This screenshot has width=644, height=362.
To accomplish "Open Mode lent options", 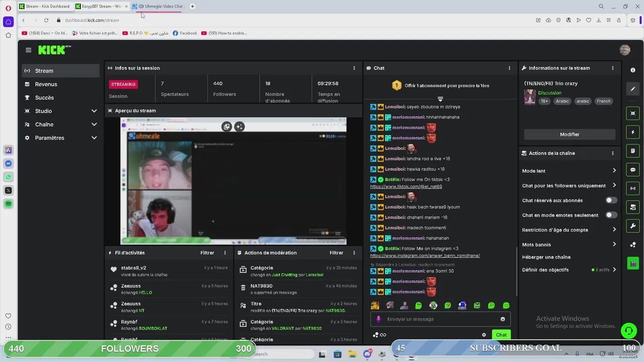I will pos(569,171).
